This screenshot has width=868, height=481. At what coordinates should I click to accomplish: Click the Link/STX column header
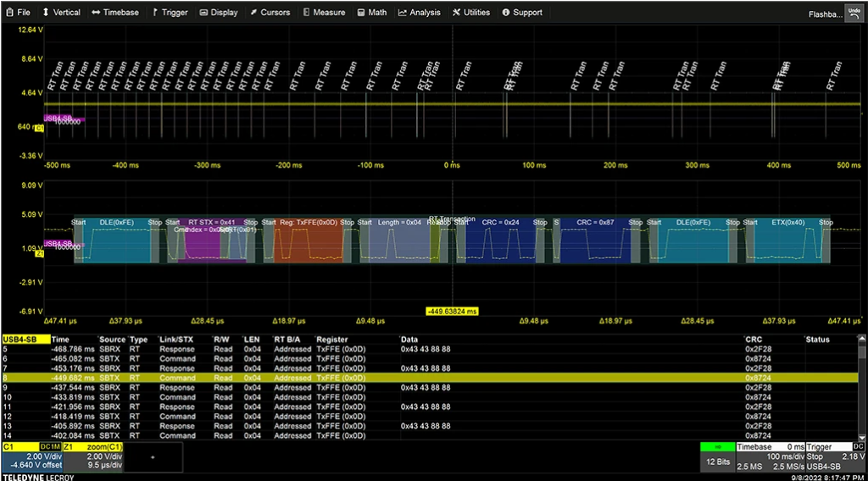pos(176,340)
